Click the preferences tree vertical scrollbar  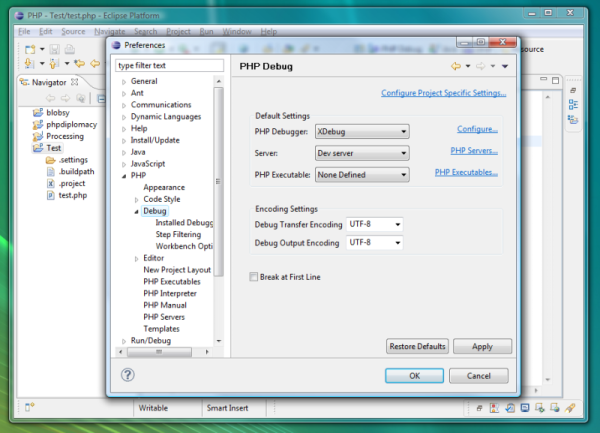[218, 181]
